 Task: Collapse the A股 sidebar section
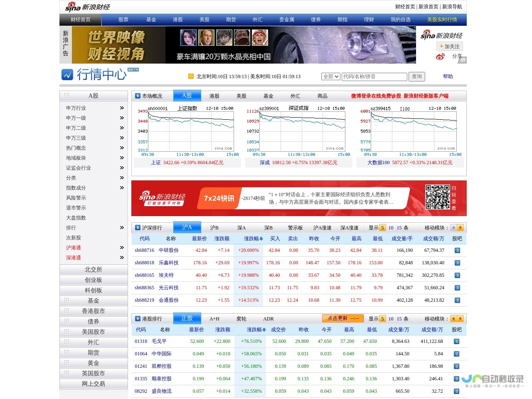[66, 96]
